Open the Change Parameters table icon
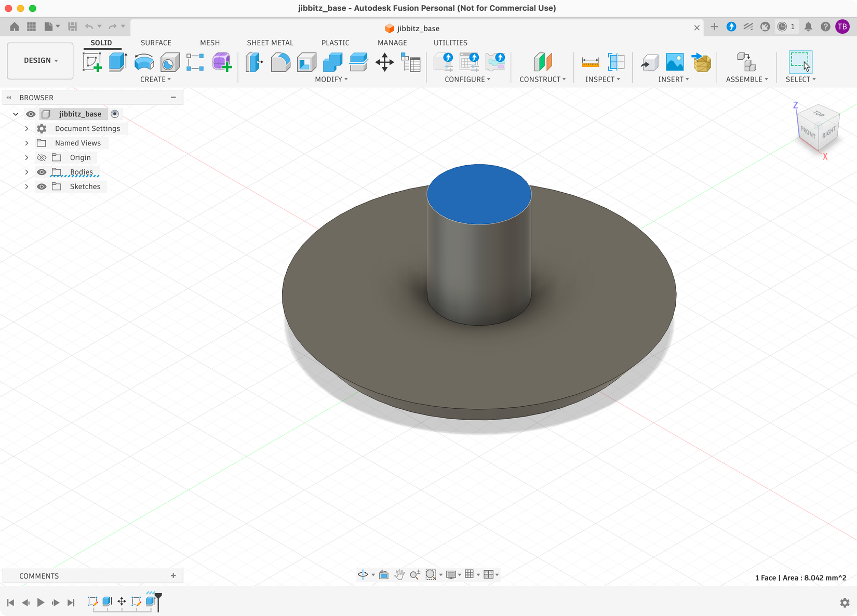Screen dimensions: 857x616 pyautogui.click(x=411, y=62)
